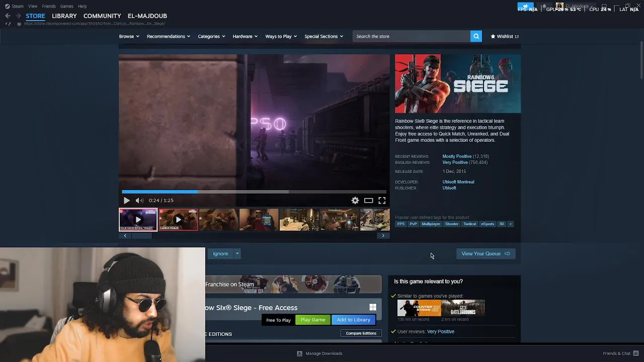Play the trailer video
This screenshot has width=644, height=362.
click(x=126, y=201)
